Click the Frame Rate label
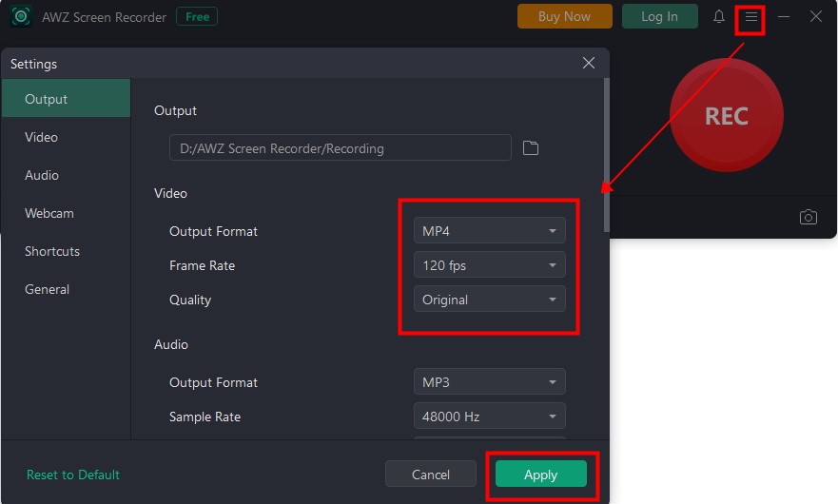 pyautogui.click(x=202, y=265)
